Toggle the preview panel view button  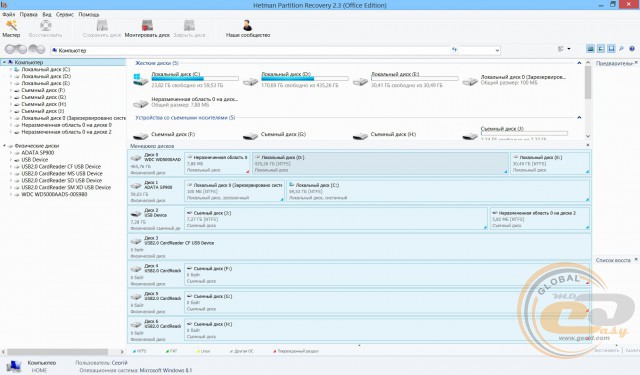click(590, 49)
